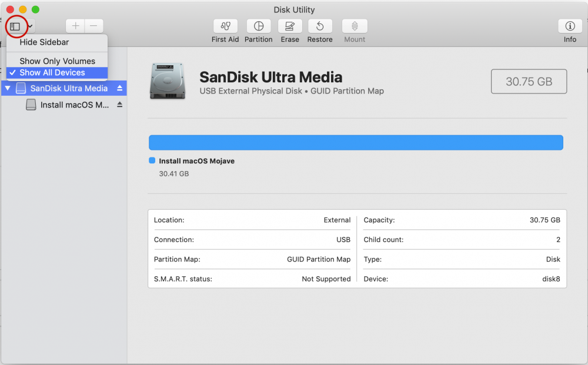Screen dimensions: 588x365
Task: Click the Erase toolbar icon
Action: [290, 26]
